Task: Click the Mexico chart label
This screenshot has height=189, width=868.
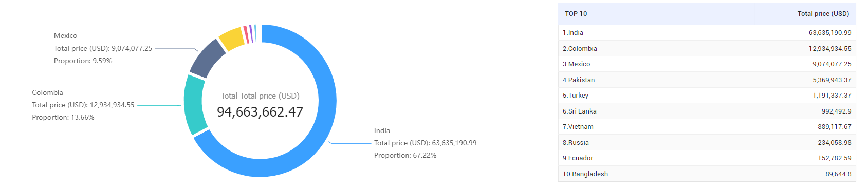Action: pos(65,35)
